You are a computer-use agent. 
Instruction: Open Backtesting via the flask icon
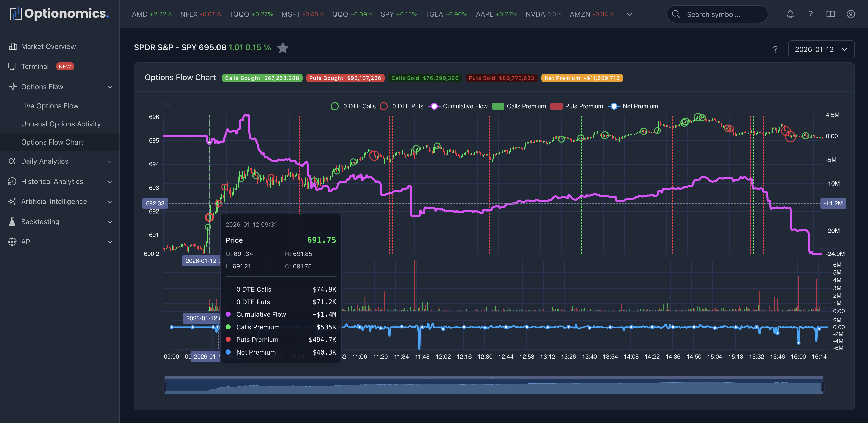12,221
